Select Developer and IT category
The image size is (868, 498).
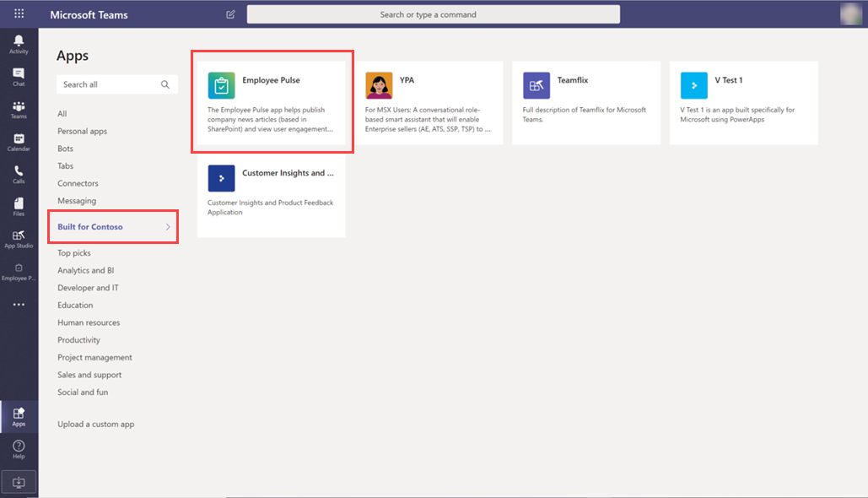pyautogui.click(x=88, y=288)
